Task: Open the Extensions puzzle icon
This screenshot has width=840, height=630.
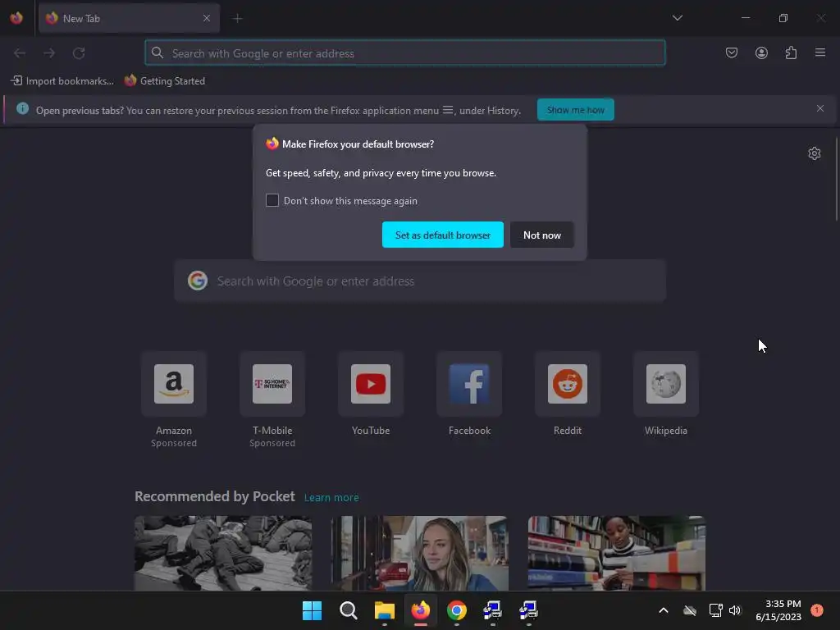Action: 791,53
